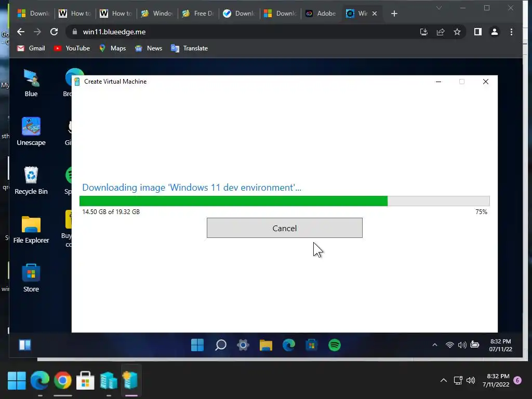Open host clock 8:32 PM 7/11/2022
Image resolution: width=532 pixels, height=399 pixels.
click(x=496, y=380)
